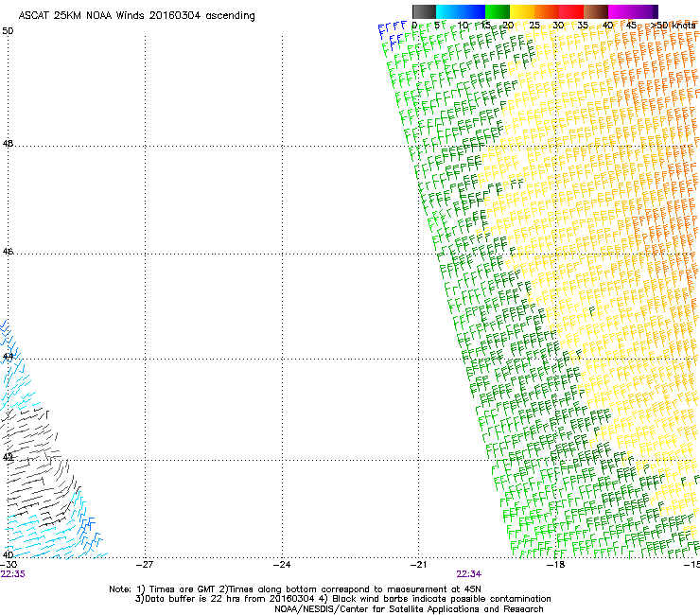
Task: Click the "40" label under the color scale
Action: [607, 26]
